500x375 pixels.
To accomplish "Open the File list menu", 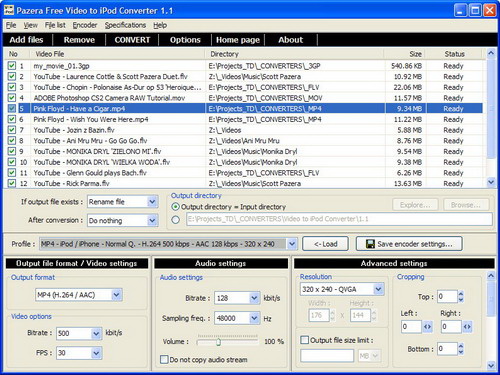I will (55, 25).
